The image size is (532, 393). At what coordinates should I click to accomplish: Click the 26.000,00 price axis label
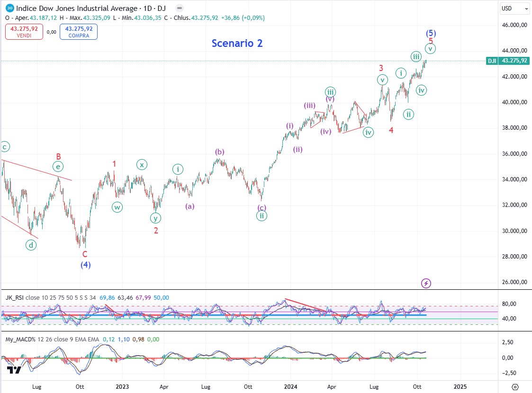pyautogui.click(x=514, y=282)
